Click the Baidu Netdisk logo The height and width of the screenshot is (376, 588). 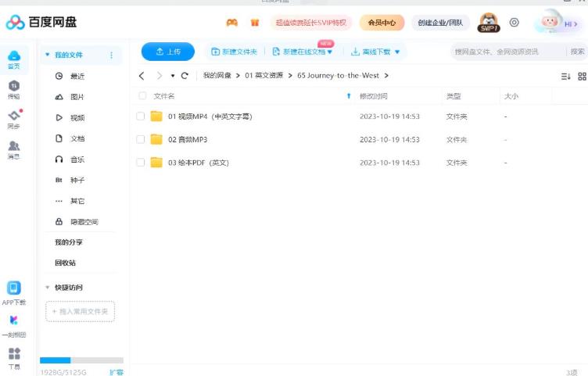(x=41, y=22)
